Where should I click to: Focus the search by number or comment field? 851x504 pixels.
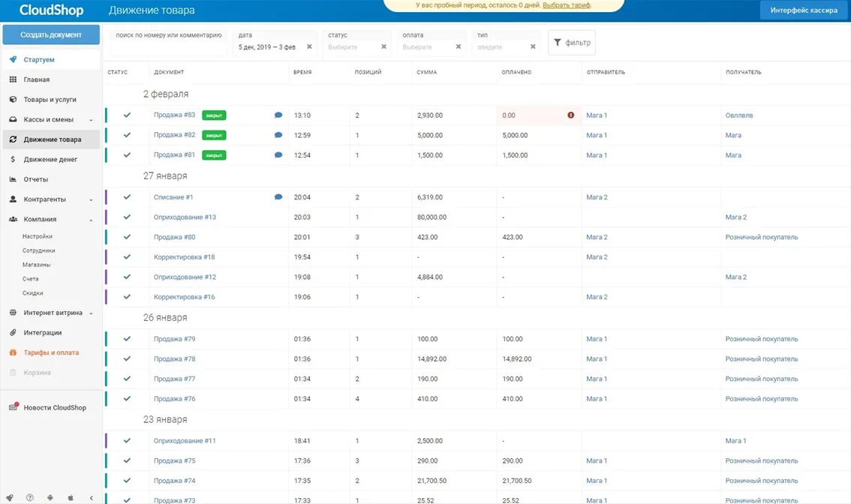(x=169, y=42)
